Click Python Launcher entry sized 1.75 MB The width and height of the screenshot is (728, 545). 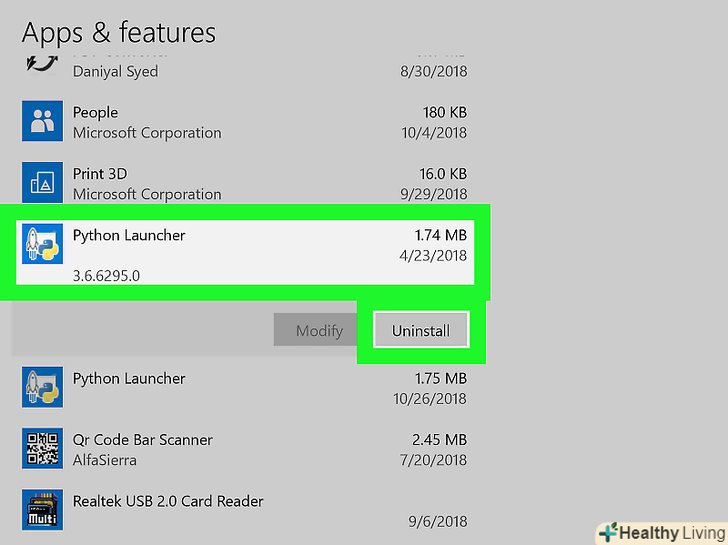tap(245, 387)
